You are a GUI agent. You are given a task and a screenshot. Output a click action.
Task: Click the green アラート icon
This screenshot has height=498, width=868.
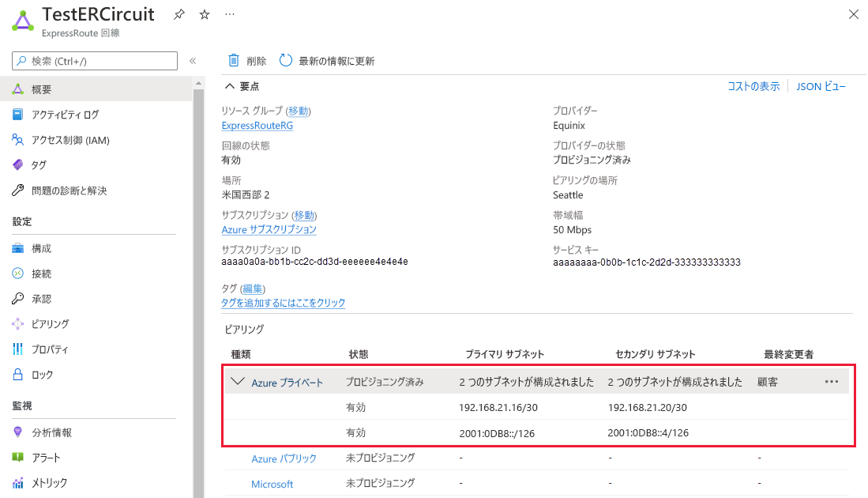pos(17,458)
